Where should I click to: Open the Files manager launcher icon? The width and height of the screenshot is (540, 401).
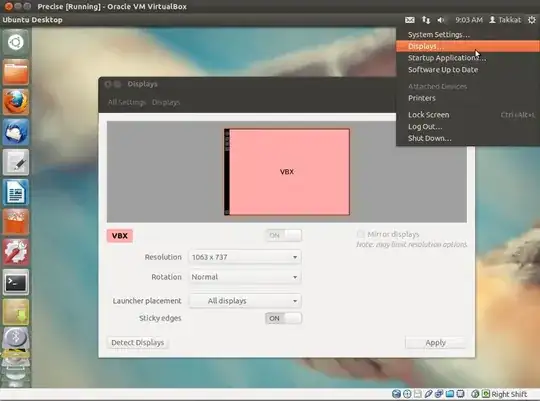click(15, 72)
